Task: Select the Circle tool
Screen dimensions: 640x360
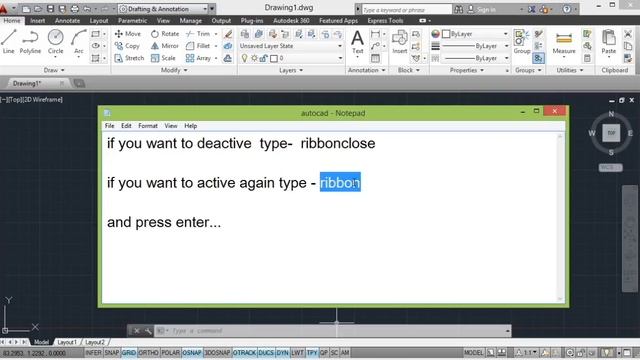Action: pos(56,42)
